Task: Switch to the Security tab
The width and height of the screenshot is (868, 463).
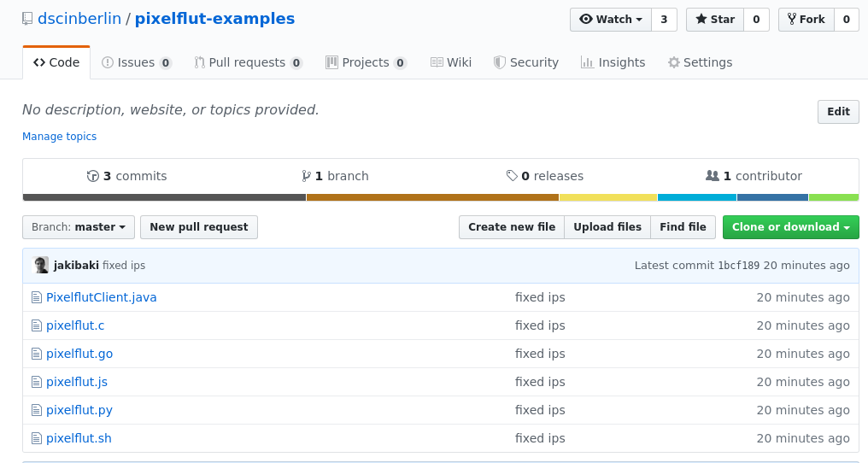Action: click(x=526, y=62)
